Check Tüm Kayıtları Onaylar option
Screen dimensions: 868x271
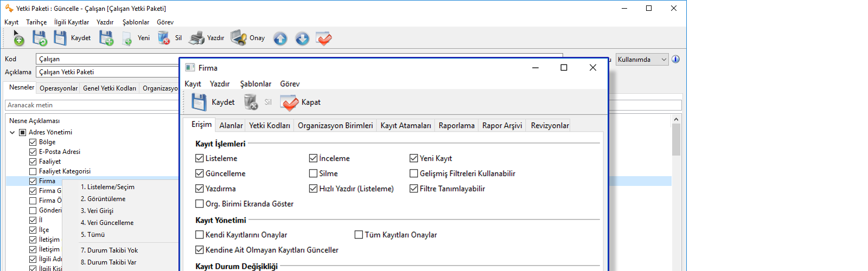click(x=359, y=235)
